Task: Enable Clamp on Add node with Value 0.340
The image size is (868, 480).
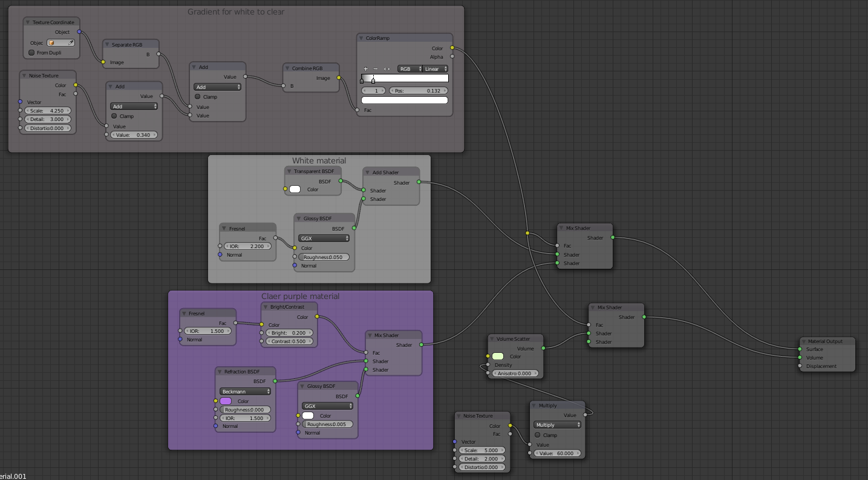Action: click(x=114, y=116)
